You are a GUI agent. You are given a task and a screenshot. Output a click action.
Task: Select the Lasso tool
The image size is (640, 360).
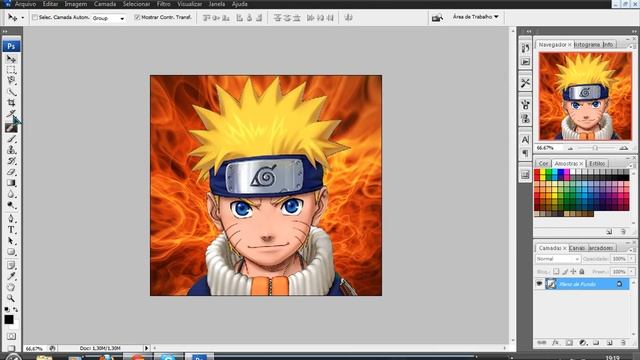[11, 80]
